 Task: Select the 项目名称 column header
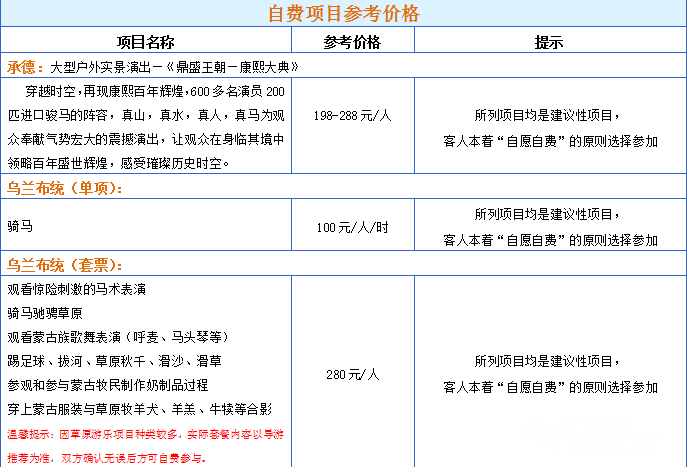145,41
